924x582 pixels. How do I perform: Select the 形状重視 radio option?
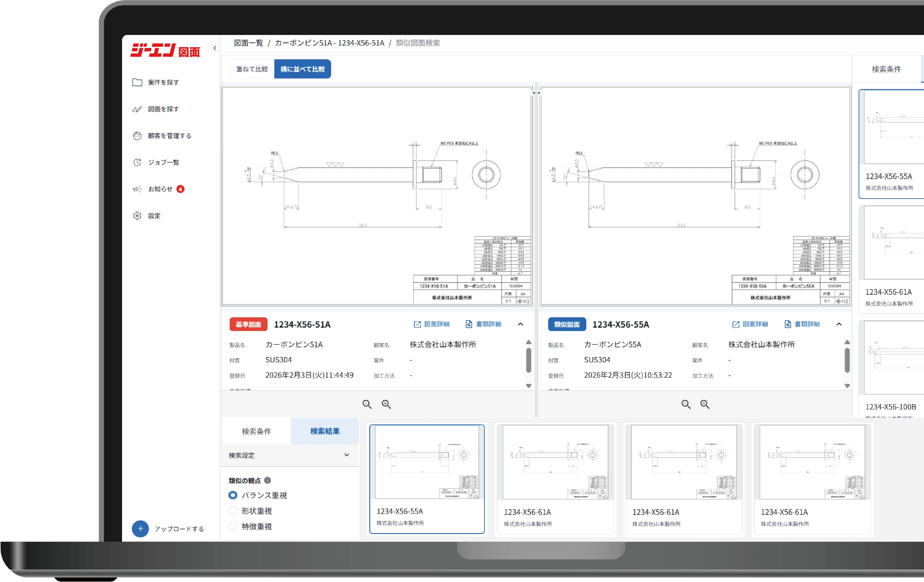coord(233,511)
